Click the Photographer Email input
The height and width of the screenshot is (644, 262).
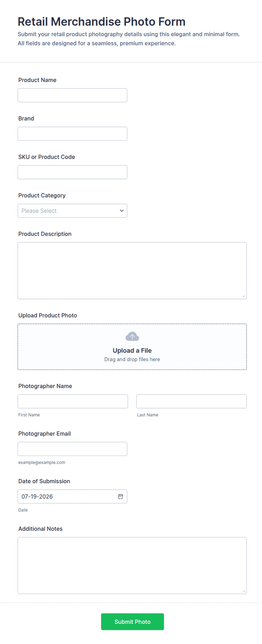(72, 449)
